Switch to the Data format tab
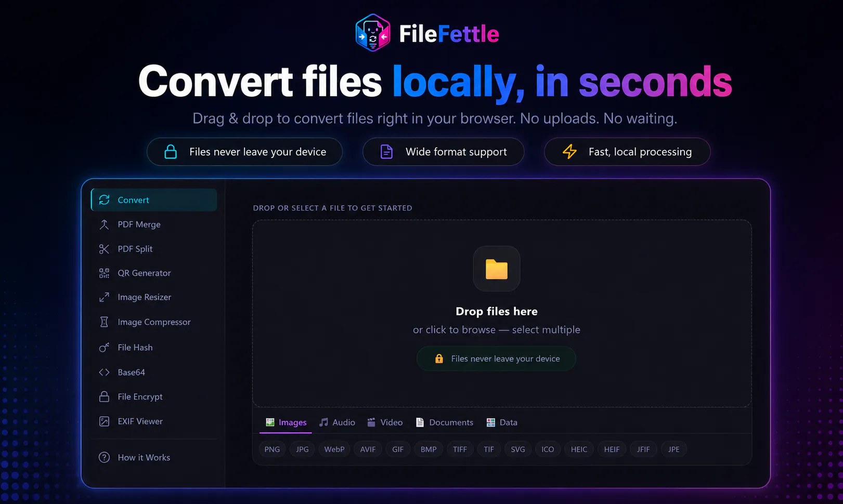Viewport: 843px width, 504px height. (502, 422)
